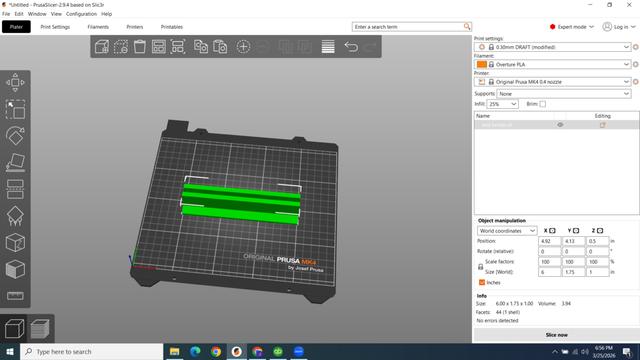Viewport: 640px width, 360px height.
Task: Click the Delete all trash can icon
Action: [x=140, y=47]
